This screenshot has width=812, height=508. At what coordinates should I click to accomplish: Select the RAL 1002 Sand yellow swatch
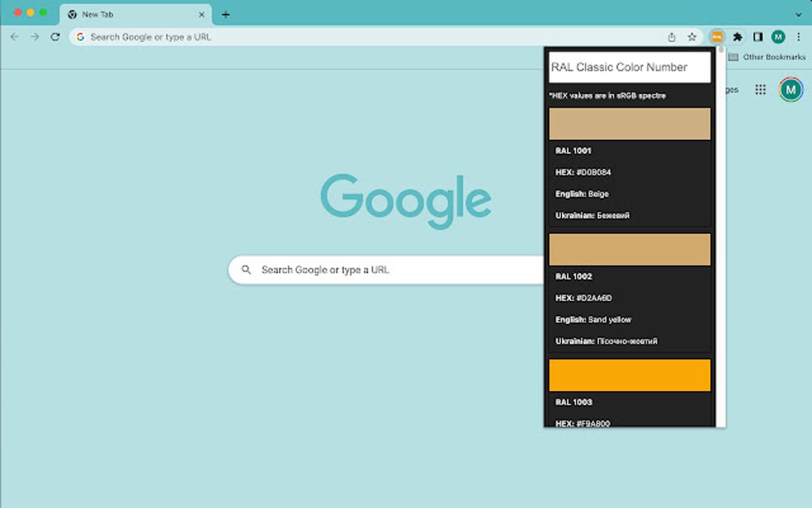629,248
